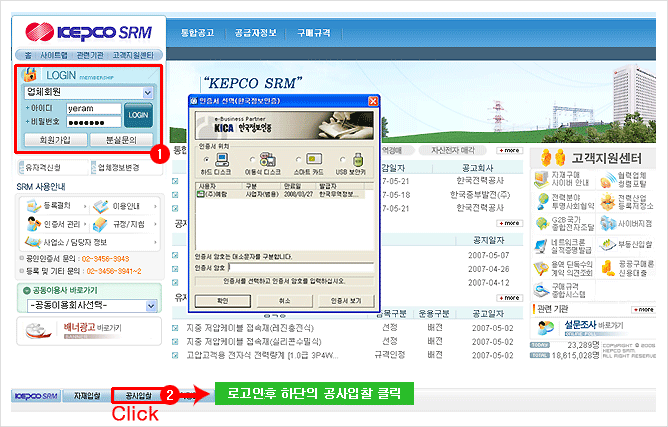The image size is (668, 427).
Task: Click the 자산전자 매각 tab
Action: click(x=452, y=150)
